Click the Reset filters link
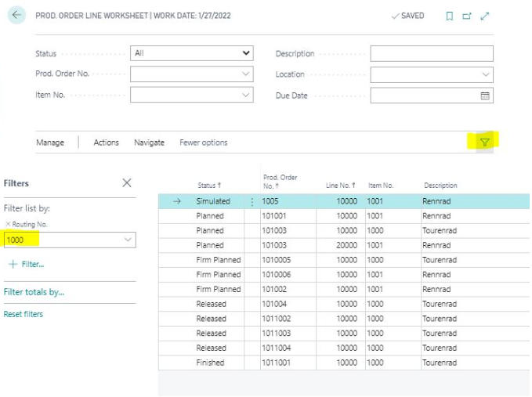Screen dimensions: 532x397 point(24,314)
